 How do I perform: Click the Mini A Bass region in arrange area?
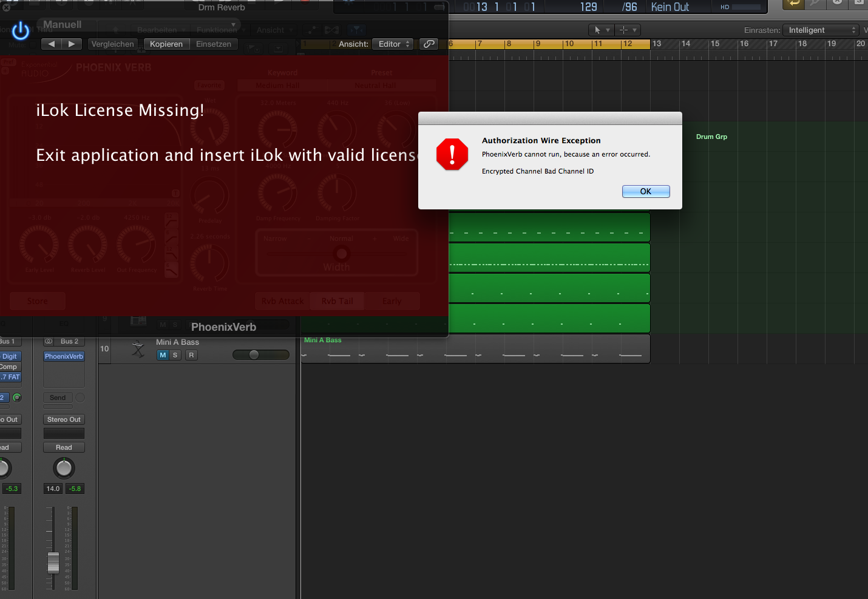475,349
